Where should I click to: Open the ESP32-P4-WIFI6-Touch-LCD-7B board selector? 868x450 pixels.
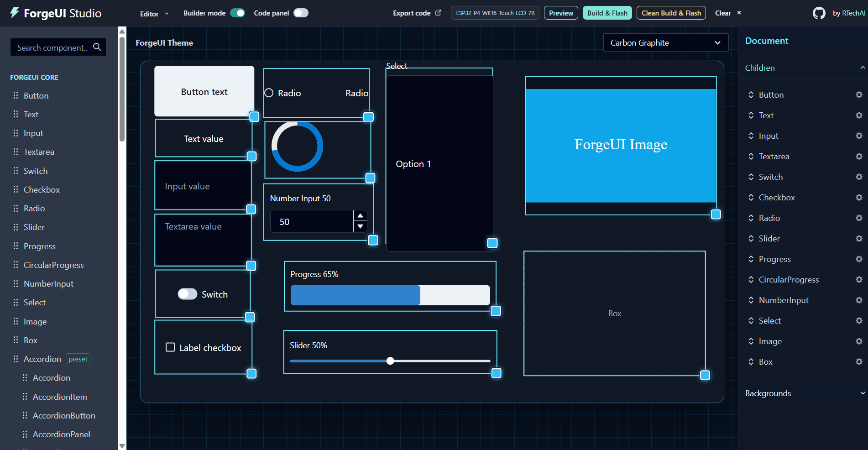(x=495, y=13)
